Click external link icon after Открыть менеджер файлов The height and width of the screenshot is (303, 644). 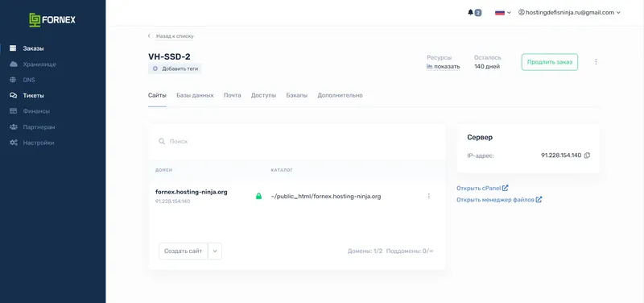(539, 199)
